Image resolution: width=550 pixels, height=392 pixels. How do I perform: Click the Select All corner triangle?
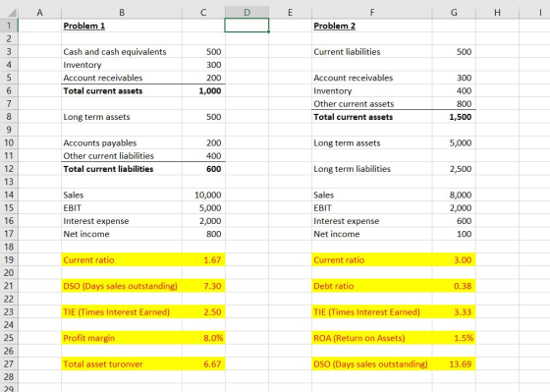(x=12, y=13)
